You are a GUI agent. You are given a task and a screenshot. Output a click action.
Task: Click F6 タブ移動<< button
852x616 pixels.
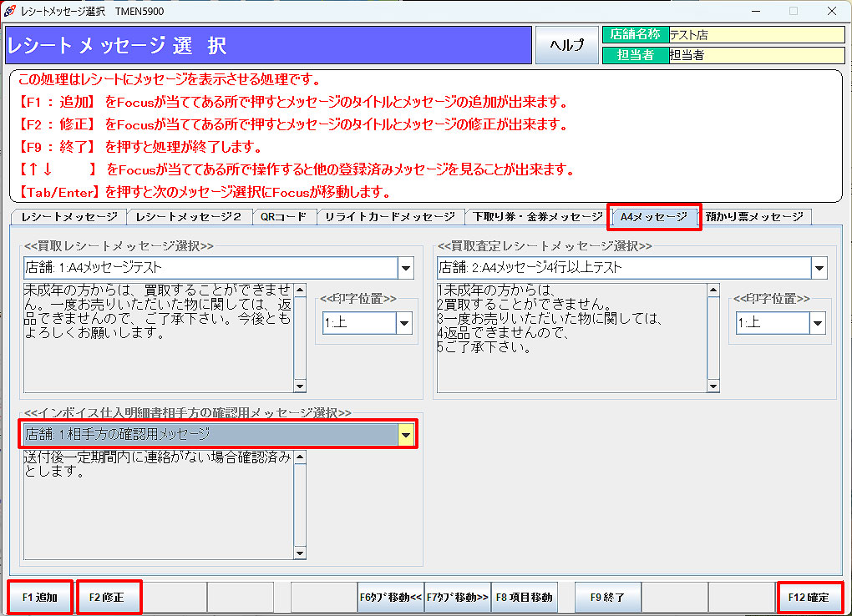pyautogui.click(x=391, y=598)
